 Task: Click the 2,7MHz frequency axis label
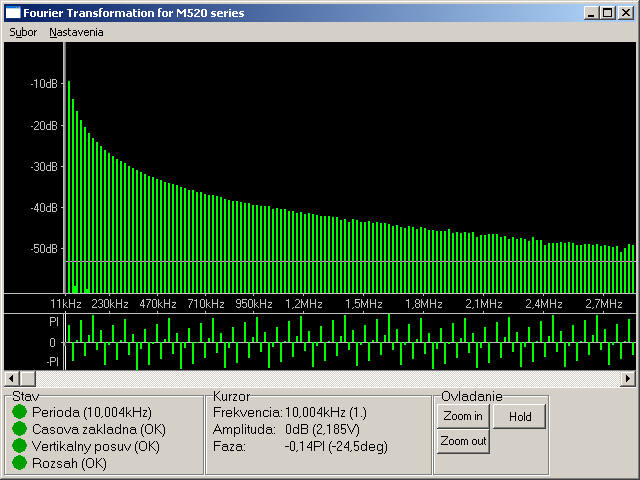coord(604,304)
